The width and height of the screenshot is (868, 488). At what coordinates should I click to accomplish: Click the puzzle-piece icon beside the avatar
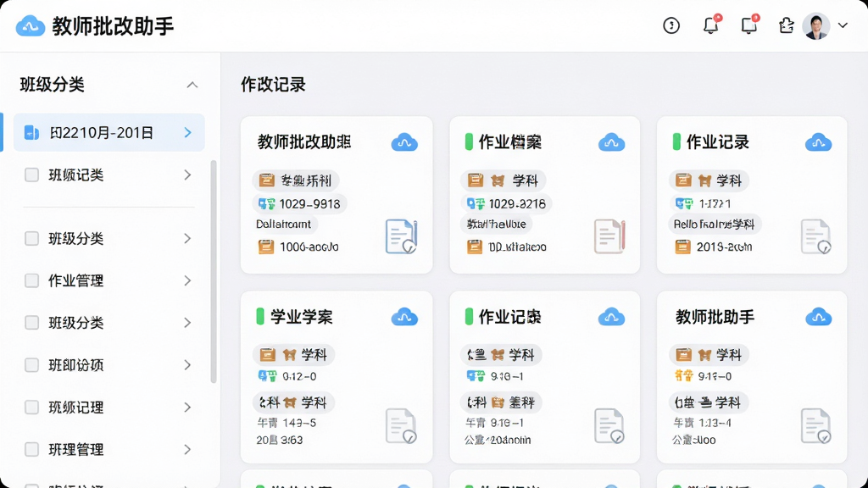[786, 25]
